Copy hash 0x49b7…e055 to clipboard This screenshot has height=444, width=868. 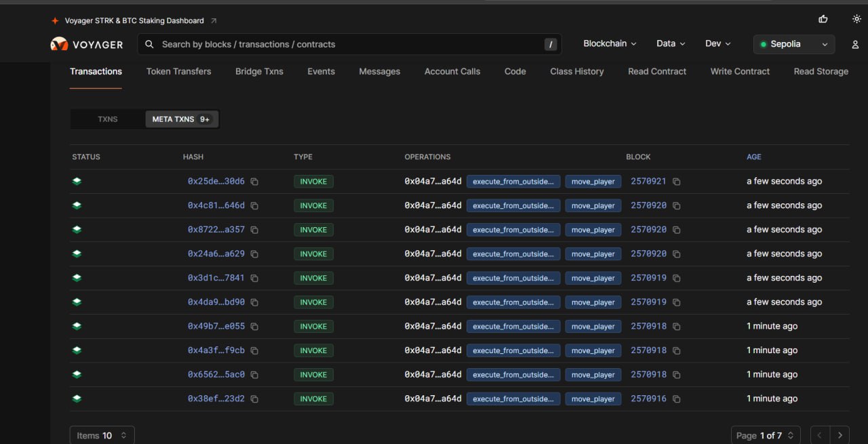coord(254,327)
